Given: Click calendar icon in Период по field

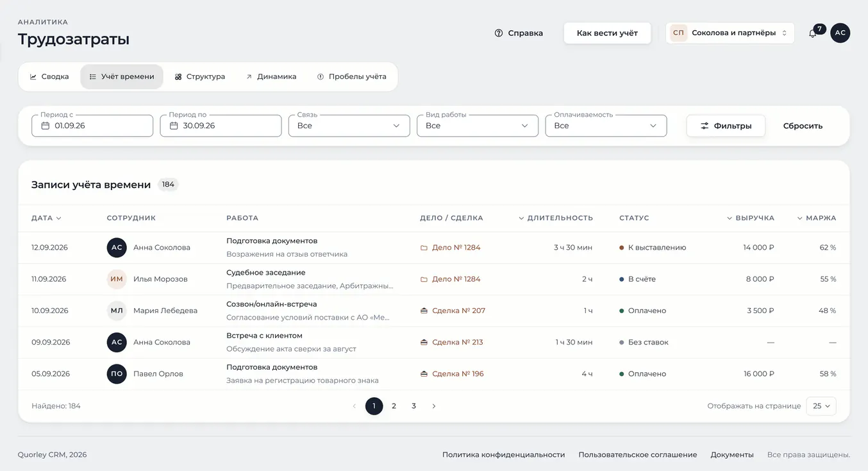Looking at the screenshot, I should point(174,126).
